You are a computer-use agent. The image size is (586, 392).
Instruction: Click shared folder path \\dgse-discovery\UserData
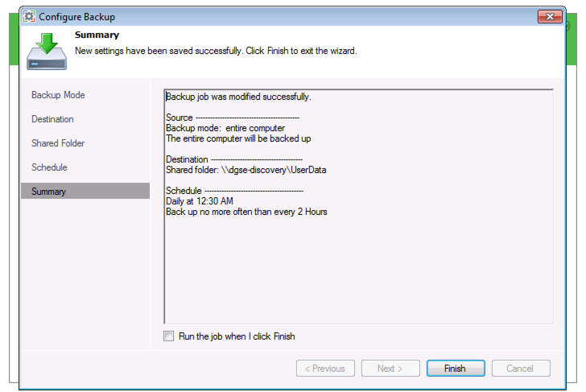pyautogui.click(x=274, y=170)
